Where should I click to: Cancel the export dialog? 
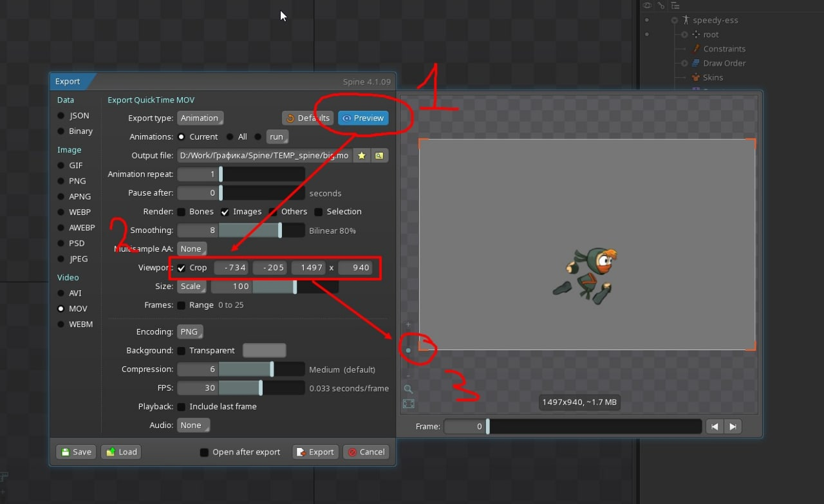point(366,452)
